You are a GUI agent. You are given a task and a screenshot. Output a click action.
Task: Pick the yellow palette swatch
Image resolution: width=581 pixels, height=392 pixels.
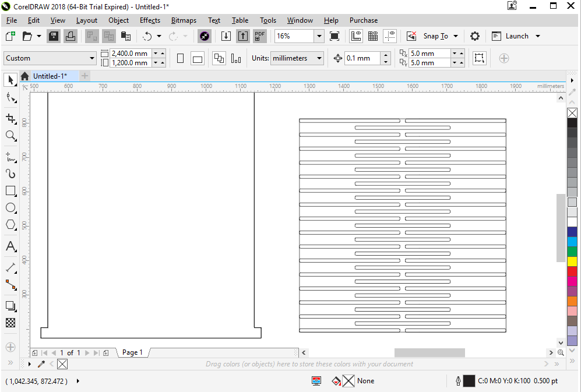pos(572,262)
